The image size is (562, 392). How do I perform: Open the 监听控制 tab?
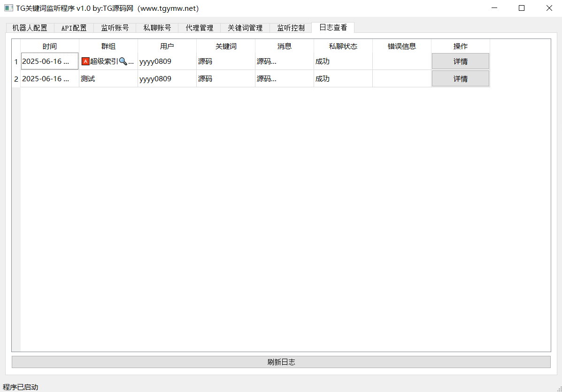pos(291,28)
